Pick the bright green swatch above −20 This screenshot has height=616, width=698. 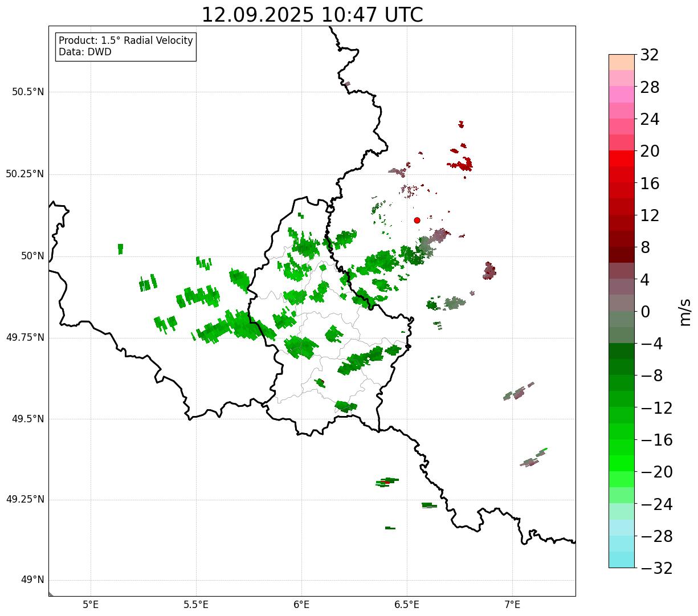(x=622, y=463)
